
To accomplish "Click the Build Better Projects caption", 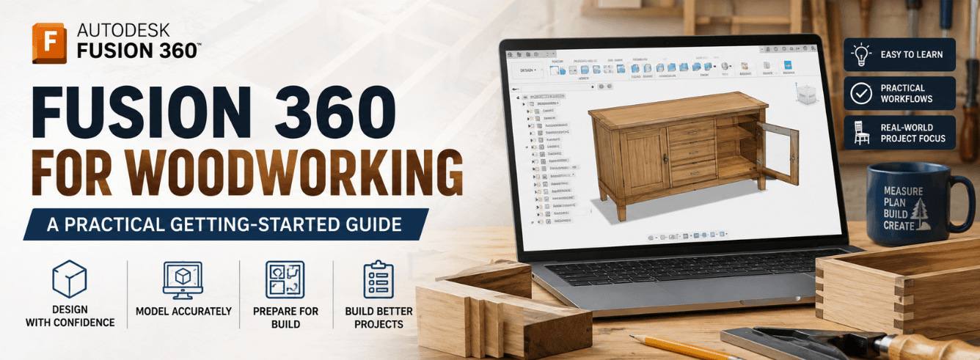I will [379, 317].
